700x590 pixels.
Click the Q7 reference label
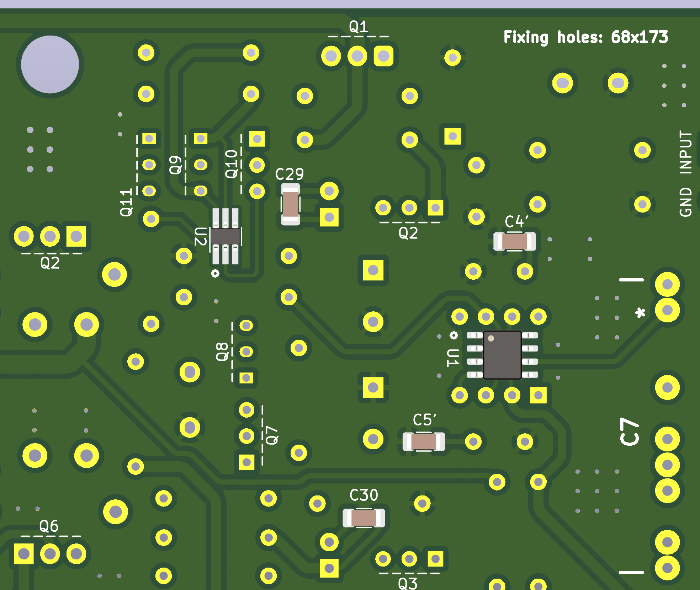click(272, 435)
